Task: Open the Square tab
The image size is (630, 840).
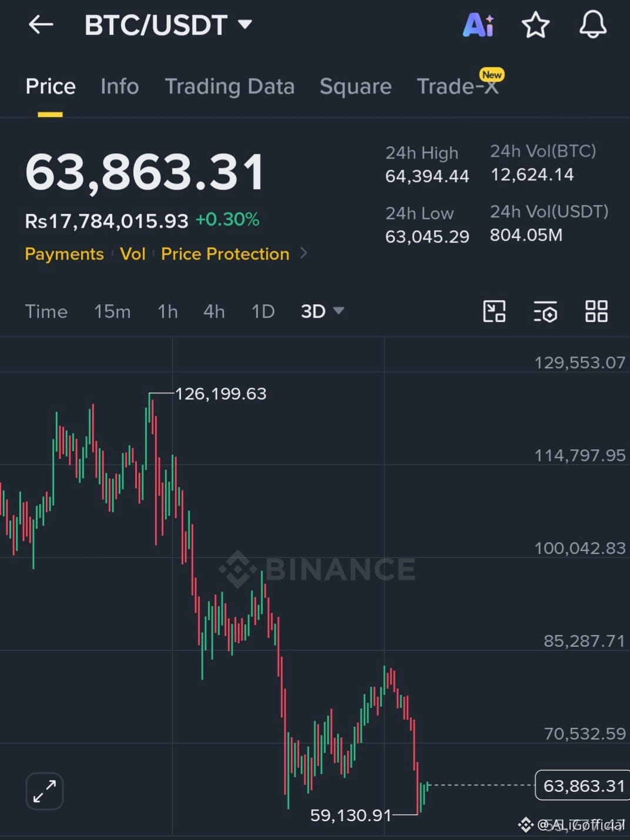Action: point(356,86)
